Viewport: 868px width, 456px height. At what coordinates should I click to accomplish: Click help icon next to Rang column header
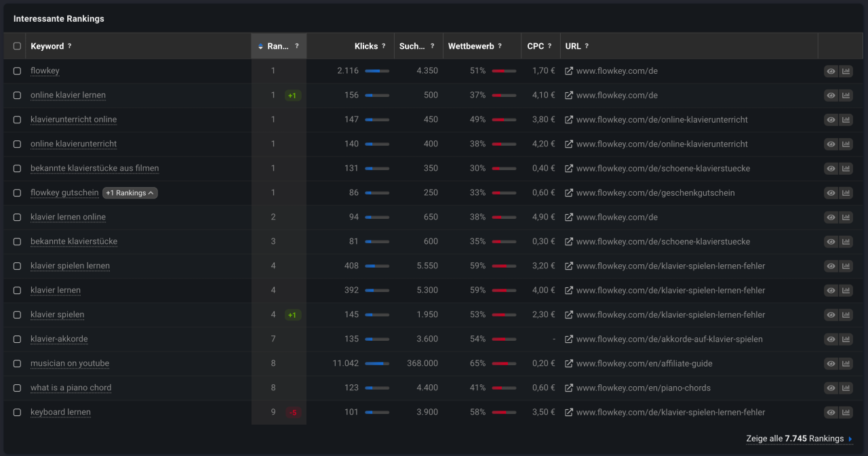[x=296, y=47]
